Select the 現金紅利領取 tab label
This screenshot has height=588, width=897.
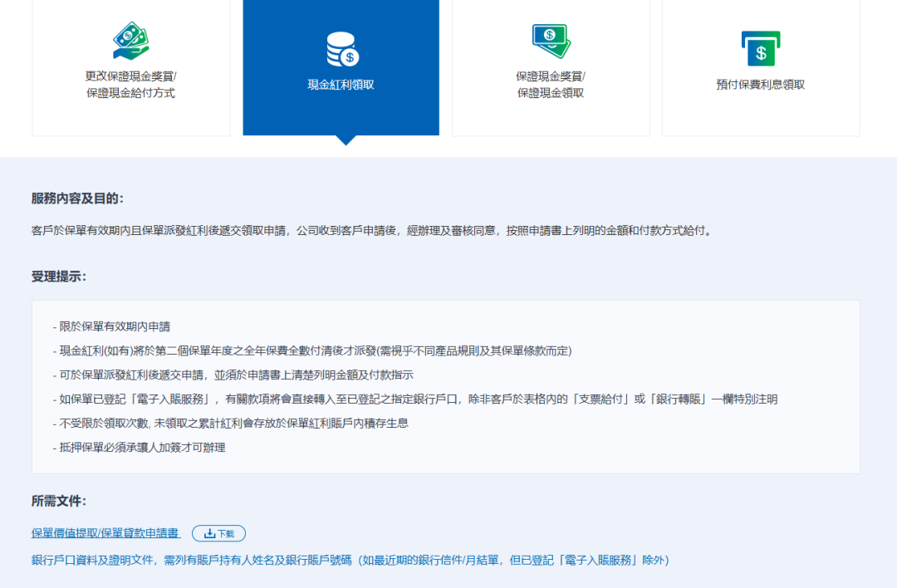pyautogui.click(x=341, y=85)
